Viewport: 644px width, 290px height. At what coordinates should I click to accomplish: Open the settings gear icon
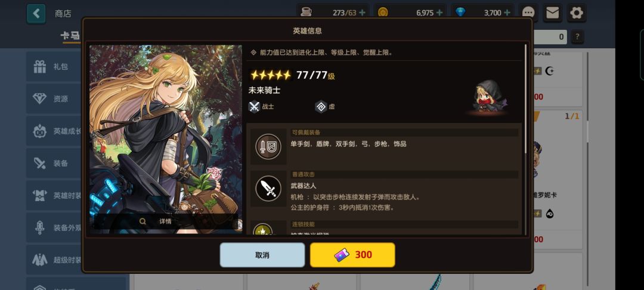(577, 13)
